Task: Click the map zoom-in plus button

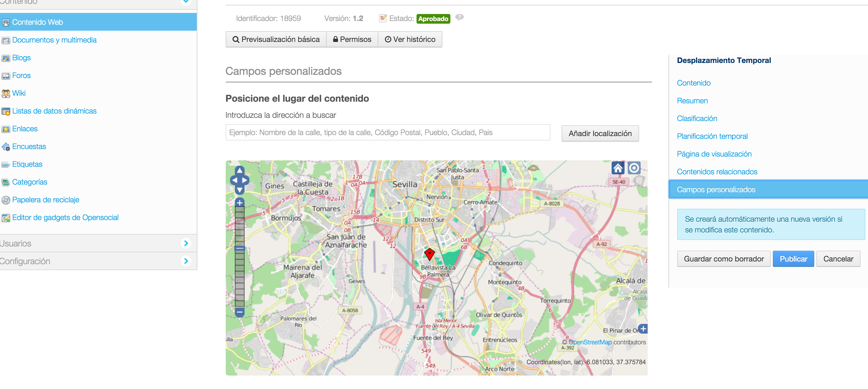Action: coord(239,203)
